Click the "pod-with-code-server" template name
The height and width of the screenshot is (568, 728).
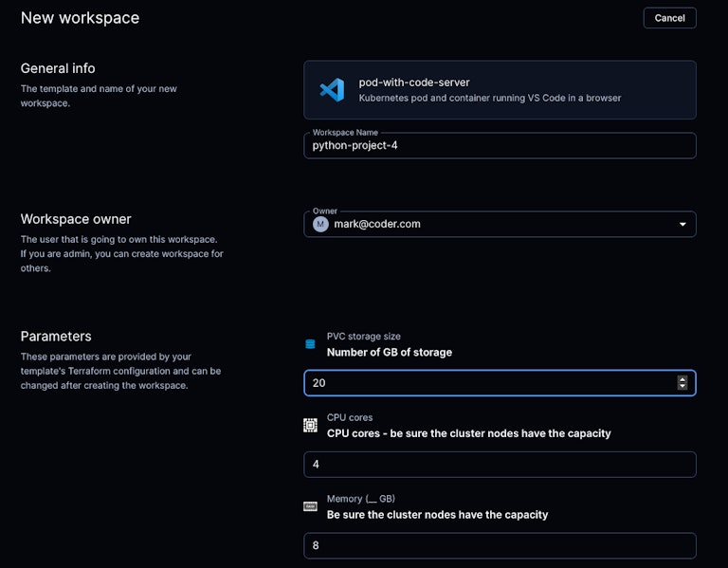pyautogui.click(x=413, y=82)
